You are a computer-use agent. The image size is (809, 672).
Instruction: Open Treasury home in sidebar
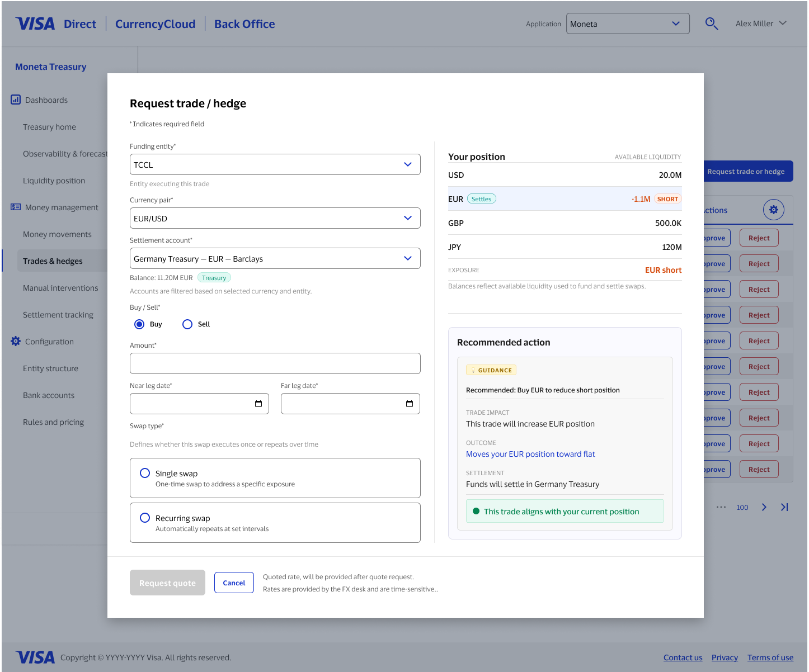click(x=49, y=127)
